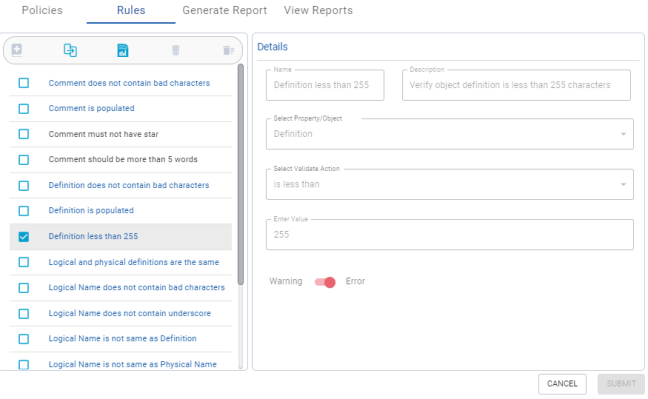The height and width of the screenshot is (399, 648).
Task: Check the 'Comment must not have star' checkbox
Action: (x=24, y=134)
